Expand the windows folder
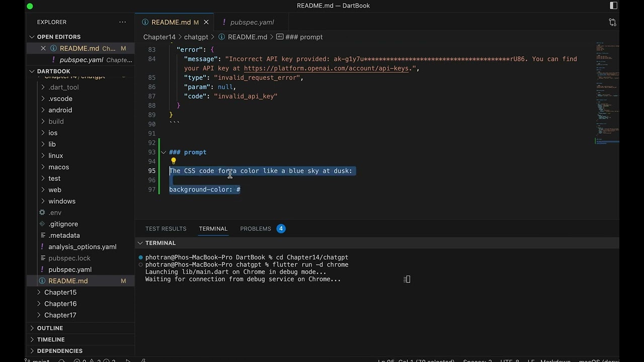Screen dimensions: 644x362 [43, 201]
